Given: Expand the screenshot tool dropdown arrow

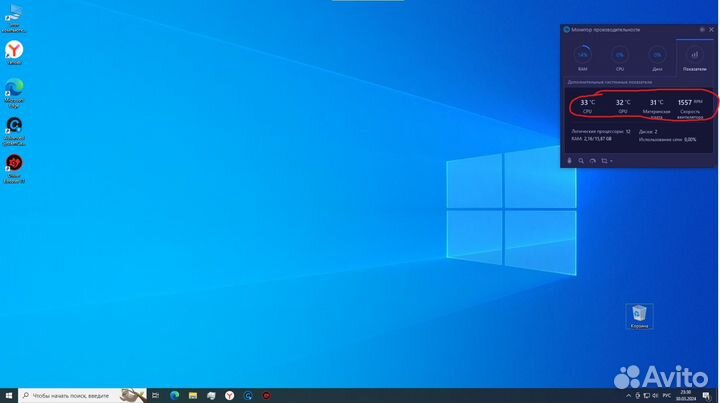Looking at the screenshot, I should point(611,160).
